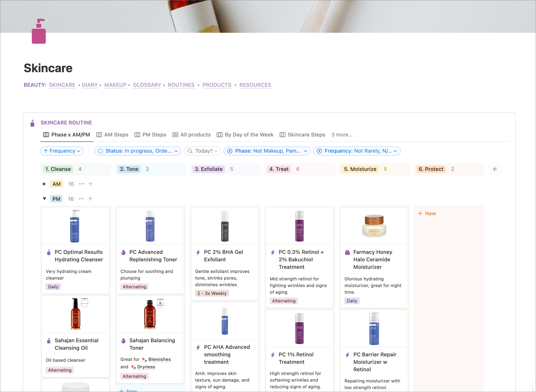Open the PM group options ellipsis
This screenshot has height=392, width=536.
[x=81, y=199]
